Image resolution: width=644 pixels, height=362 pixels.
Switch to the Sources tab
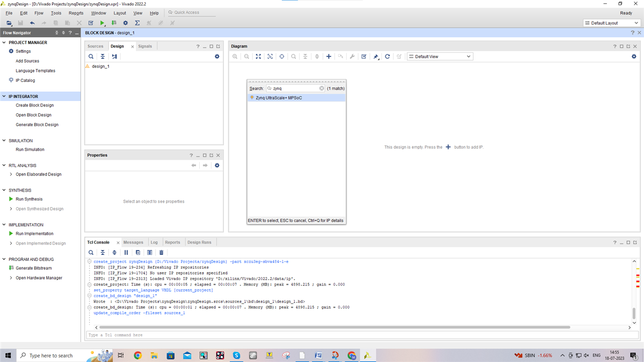pos(95,46)
